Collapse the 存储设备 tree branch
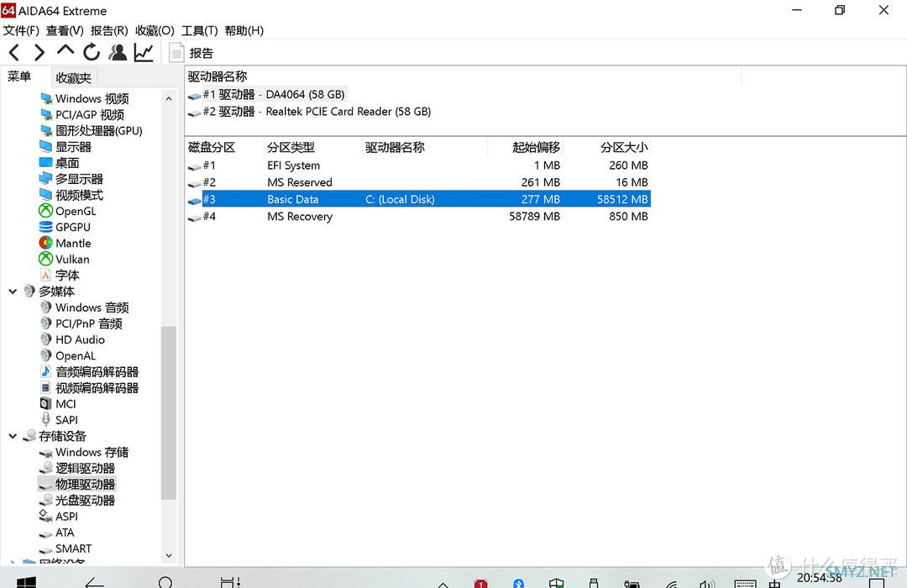Image resolution: width=907 pixels, height=588 pixels. point(13,436)
